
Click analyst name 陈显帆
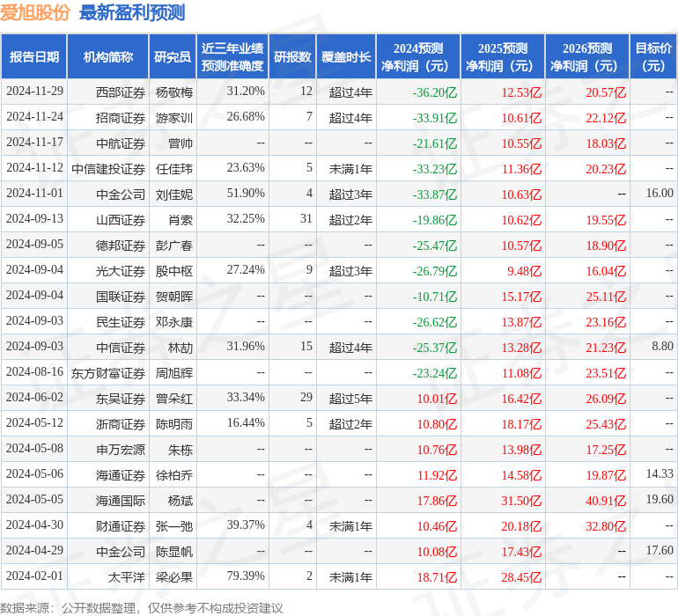pyautogui.click(x=174, y=551)
